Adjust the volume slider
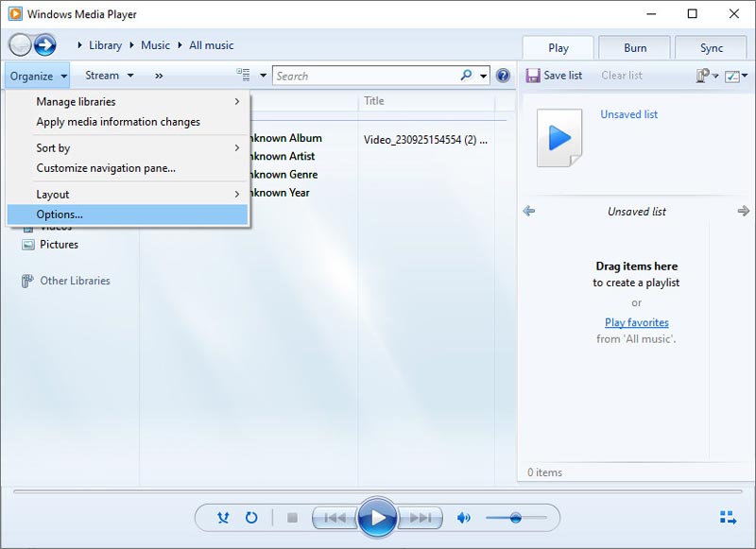Screen dimensions: 756x549 click(x=514, y=518)
